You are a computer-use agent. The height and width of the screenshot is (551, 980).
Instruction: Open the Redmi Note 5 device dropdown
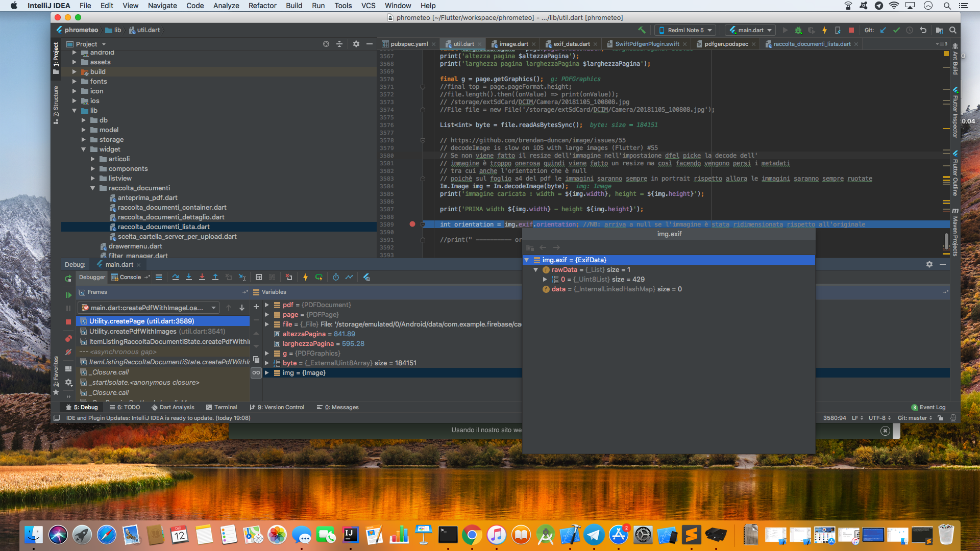click(685, 30)
